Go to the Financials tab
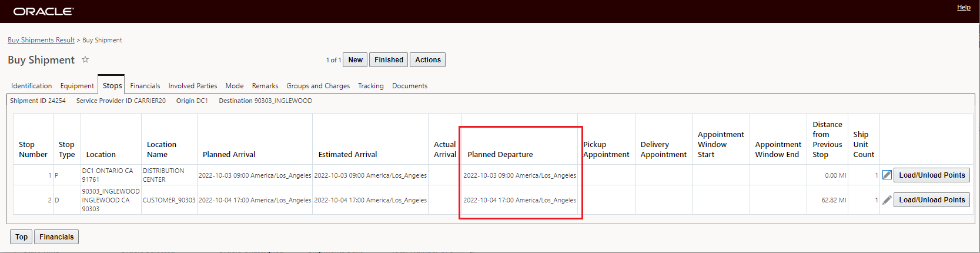980x253 pixels. coord(145,86)
